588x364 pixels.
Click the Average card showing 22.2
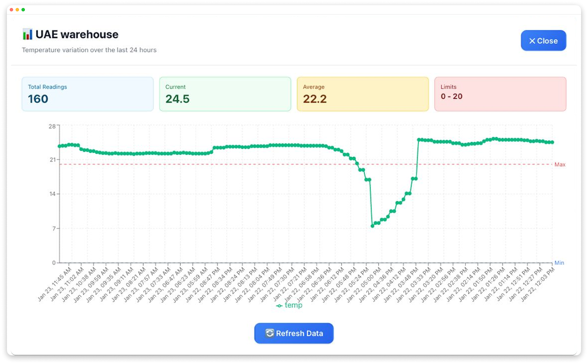pos(362,94)
